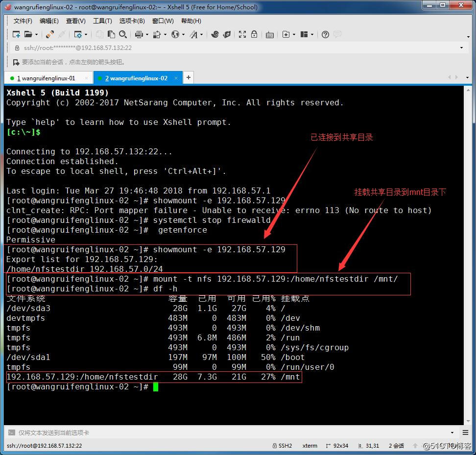Click the Font icon
The height and width of the screenshot is (455, 476).
pyautogui.click(x=193, y=34)
